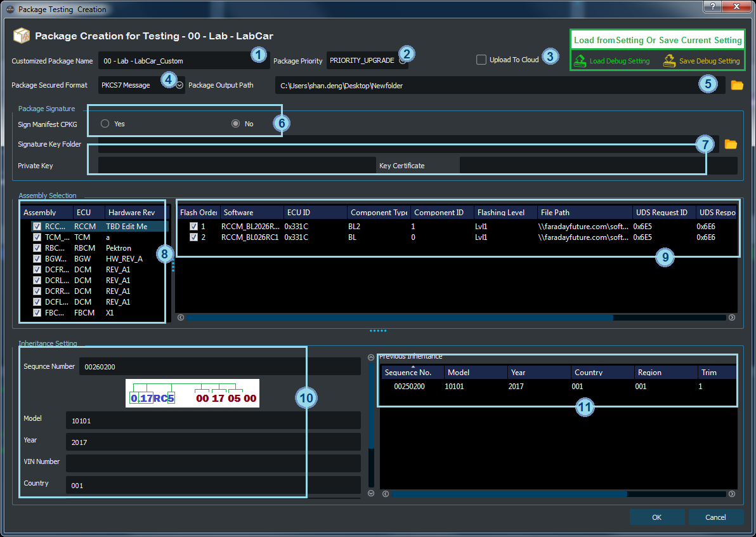This screenshot has width=756, height=537.
Task: Click Previous Inheritance right scroll arrow
Action: (732, 494)
